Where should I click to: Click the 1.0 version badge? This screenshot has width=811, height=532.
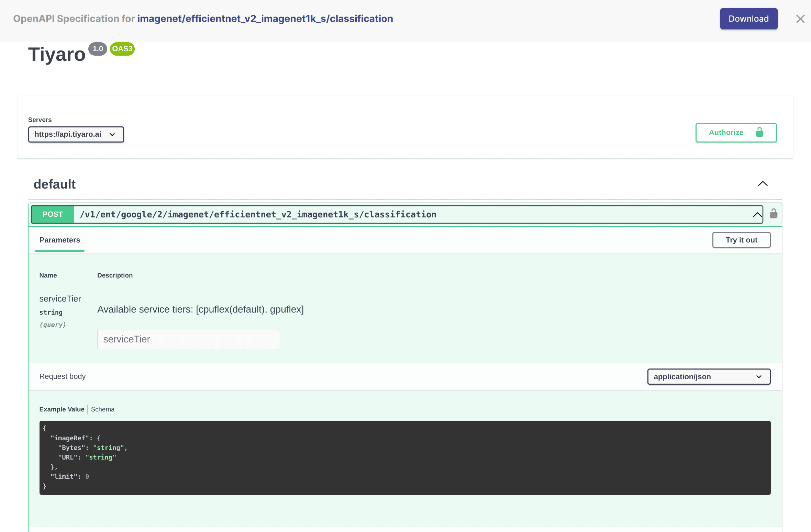(98, 49)
